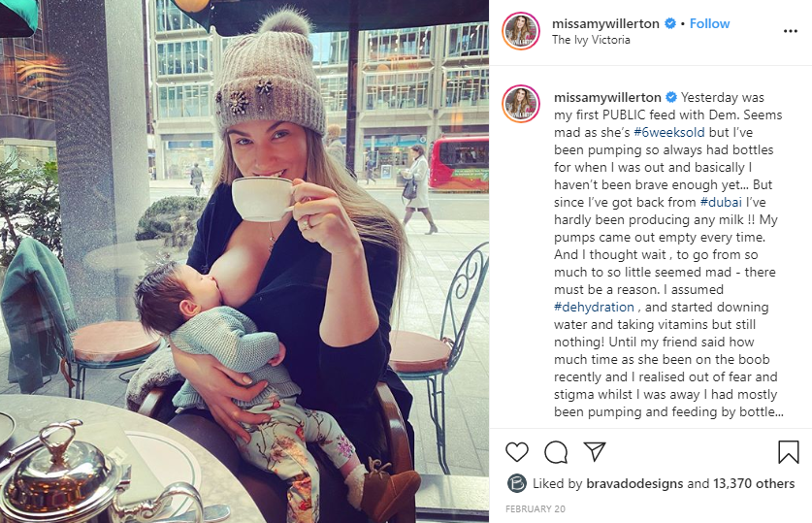This screenshot has width=812, height=523.
Task: Open the #dubai hashtag
Action: click(x=721, y=202)
